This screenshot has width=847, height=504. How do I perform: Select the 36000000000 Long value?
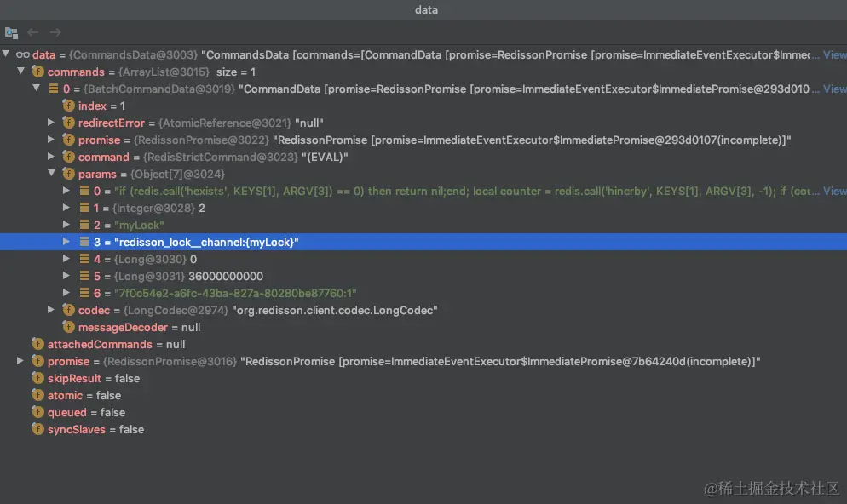point(226,277)
